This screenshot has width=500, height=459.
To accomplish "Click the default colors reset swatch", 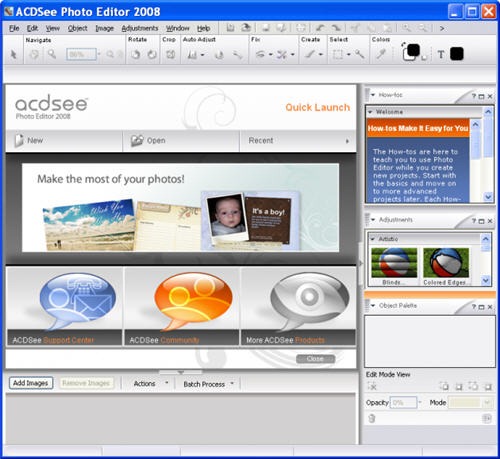I will (x=424, y=58).
